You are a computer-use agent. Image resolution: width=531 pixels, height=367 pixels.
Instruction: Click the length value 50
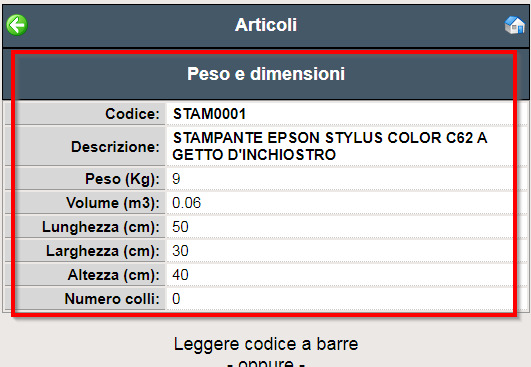tap(180, 227)
